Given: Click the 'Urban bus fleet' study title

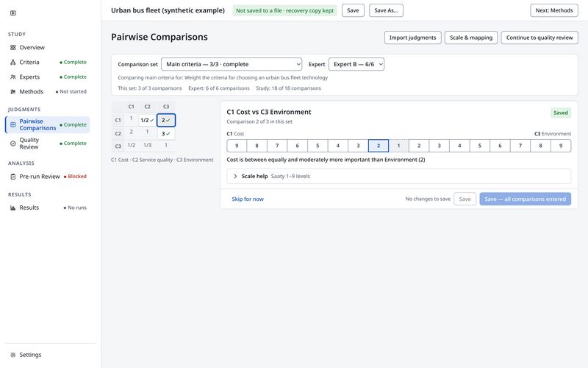Looking at the screenshot, I should (x=168, y=10).
